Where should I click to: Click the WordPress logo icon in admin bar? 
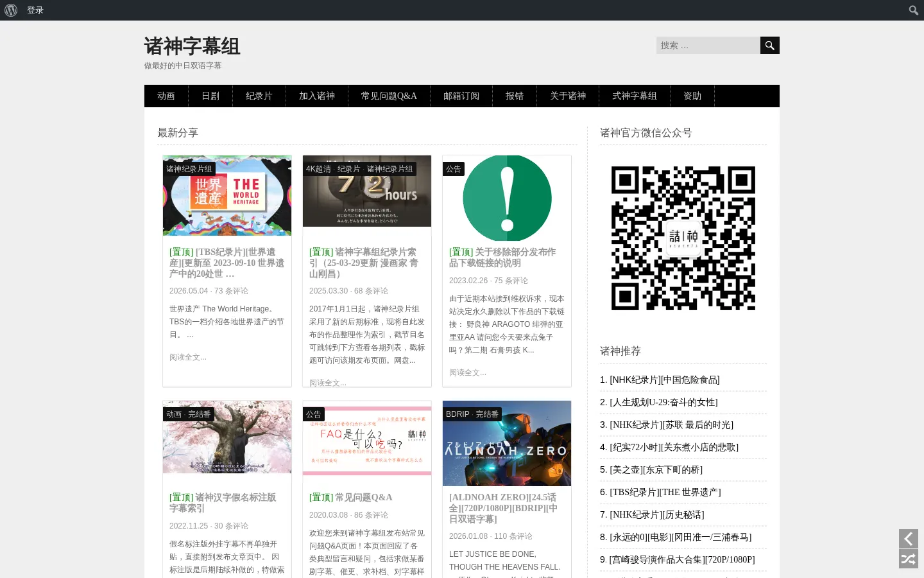[11, 10]
